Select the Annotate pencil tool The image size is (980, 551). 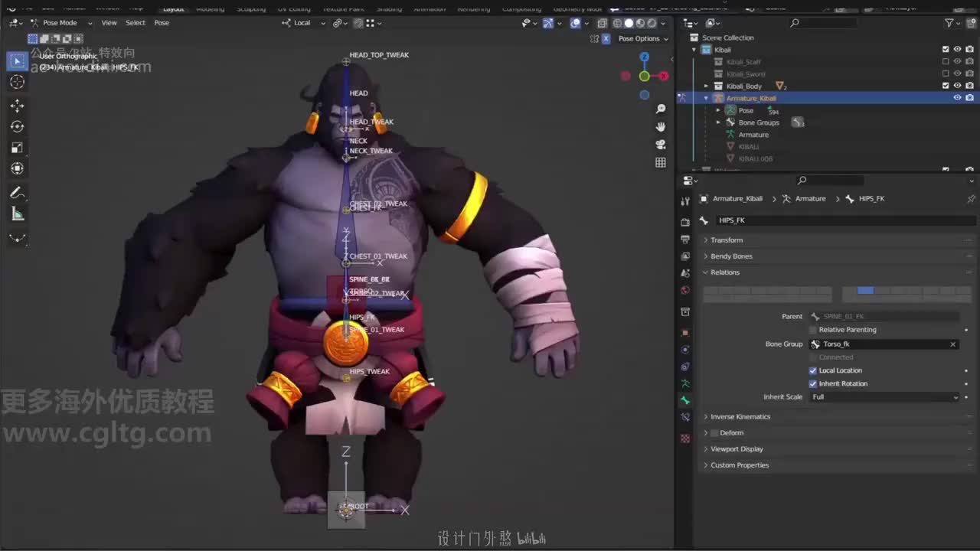click(18, 193)
